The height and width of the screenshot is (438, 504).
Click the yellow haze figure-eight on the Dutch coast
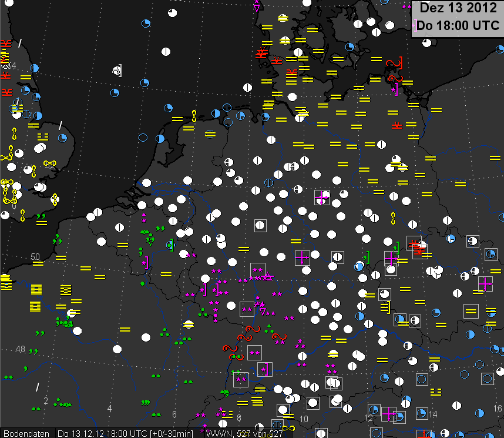point(194,116)
